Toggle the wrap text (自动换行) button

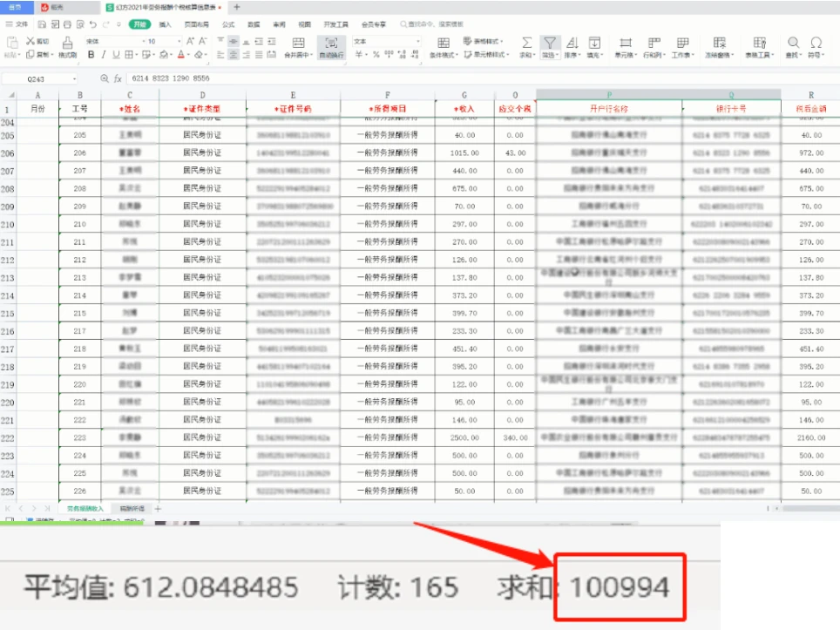point(331,46)
